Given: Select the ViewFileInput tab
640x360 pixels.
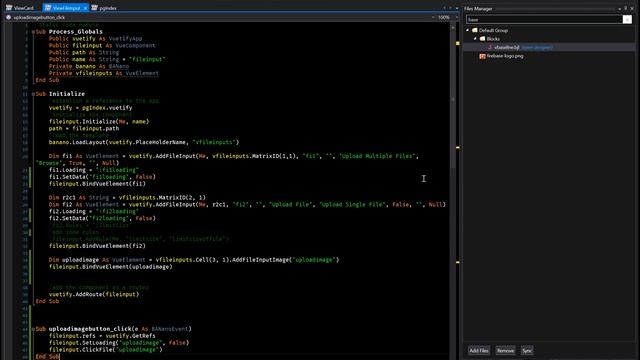Looking at the screenshot, I should [x=66, y=8].
